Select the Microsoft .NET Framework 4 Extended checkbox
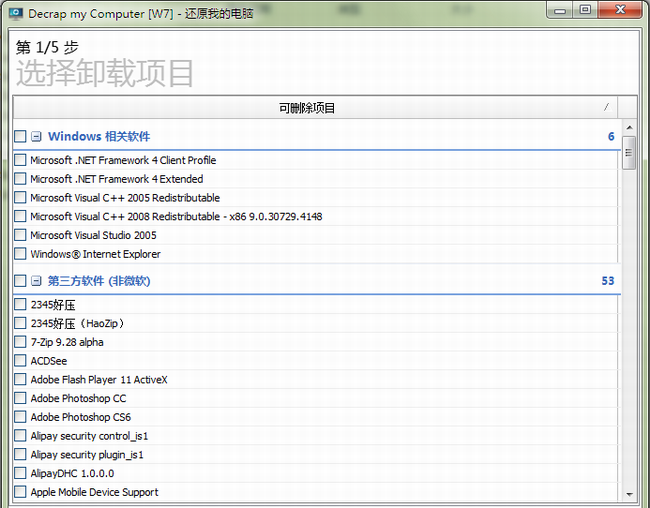Viewport: 650px width, 508px height. (20, 179)
